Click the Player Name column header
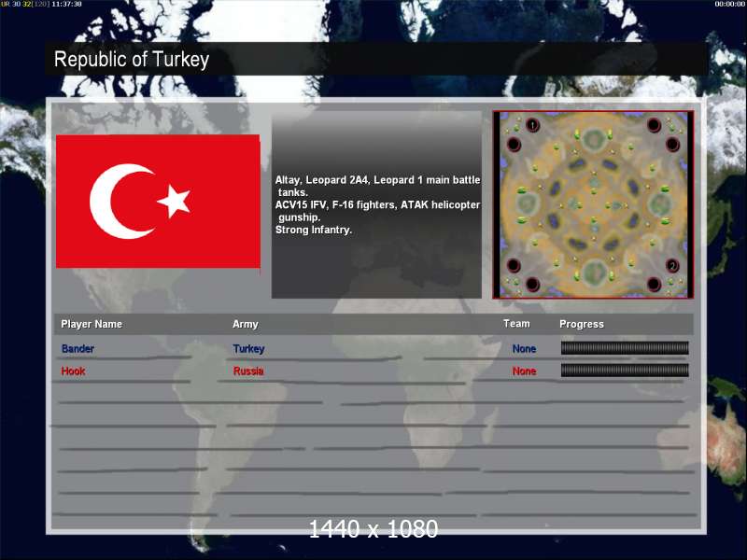The width and height of the screenshot is (747, 560). (x=92, y=324)
